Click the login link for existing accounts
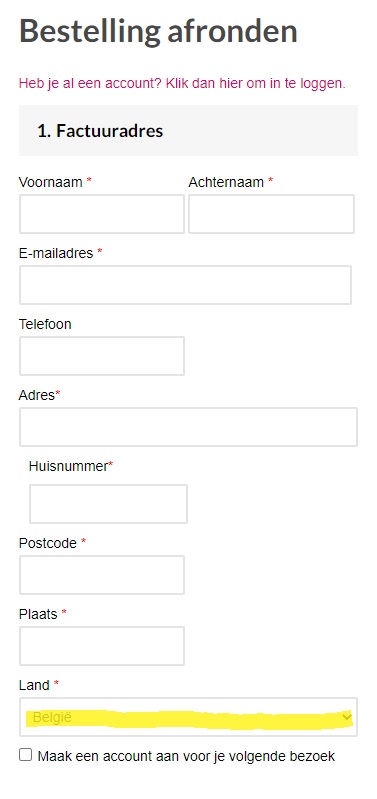The image size is (377, 799). pos(182,84)
